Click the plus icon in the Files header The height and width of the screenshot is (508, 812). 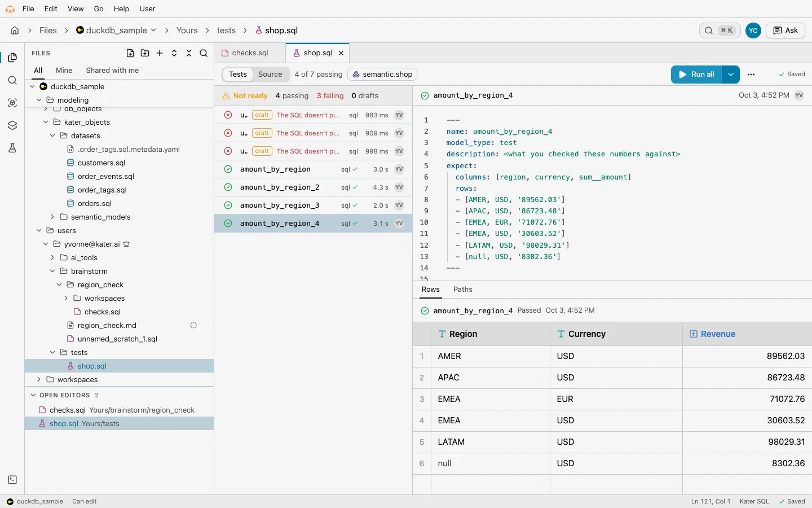point(160,53)
